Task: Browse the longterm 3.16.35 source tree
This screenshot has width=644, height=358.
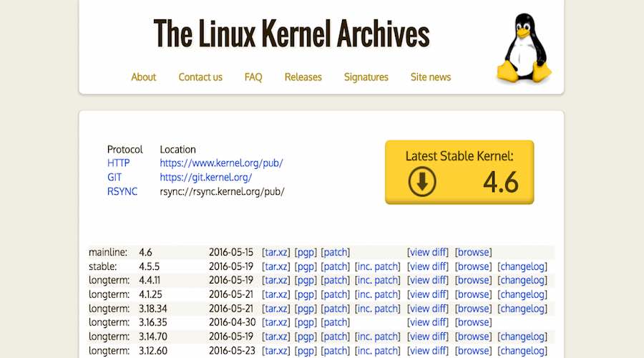Action: point(474,323)
